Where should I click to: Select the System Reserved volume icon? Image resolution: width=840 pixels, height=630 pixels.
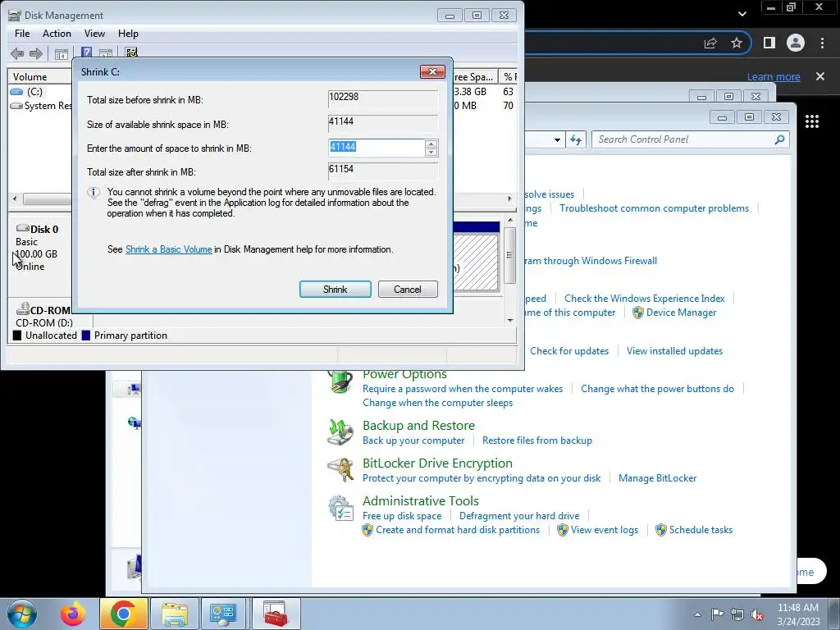(16, 106)
